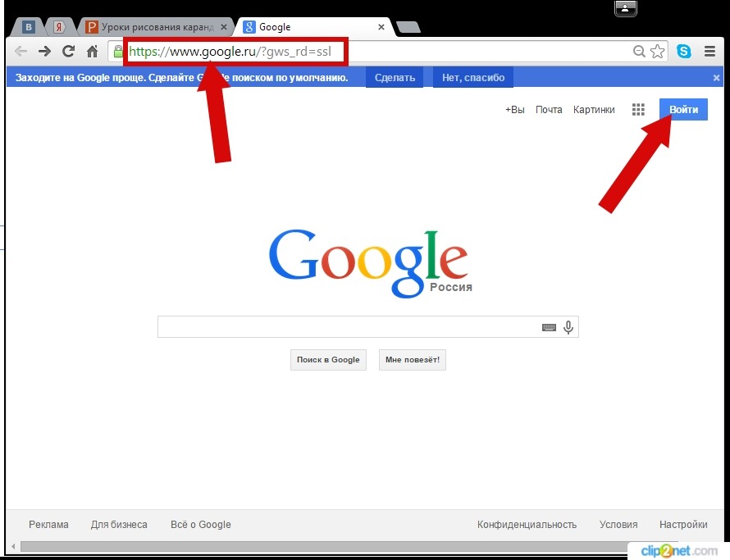Open the Chrome hamburger menu
The height and width of the screenshot is (560, 730).
[x=709, y=51]
